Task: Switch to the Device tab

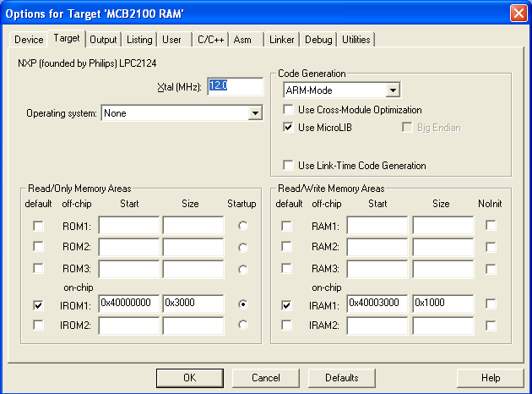Action: [29, 40]
